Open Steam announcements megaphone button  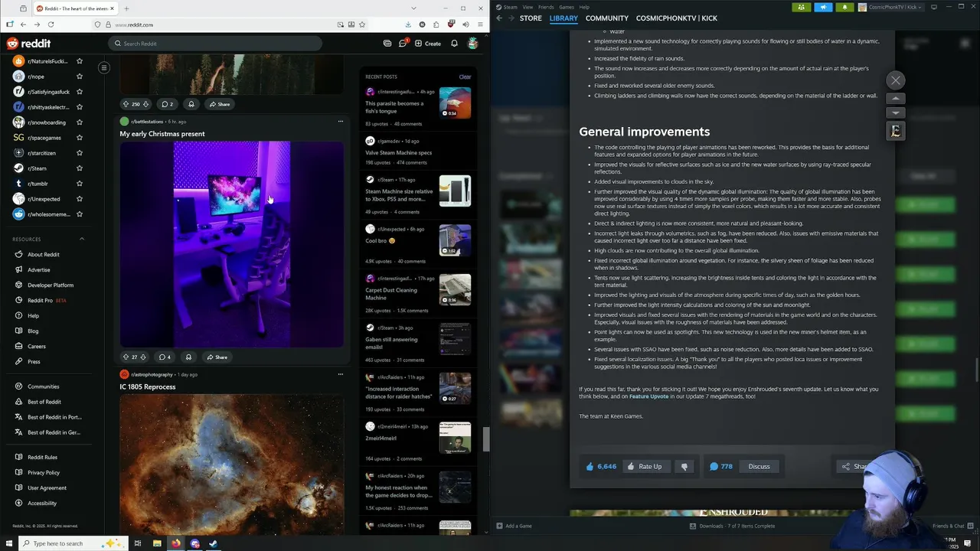[823, 7]
